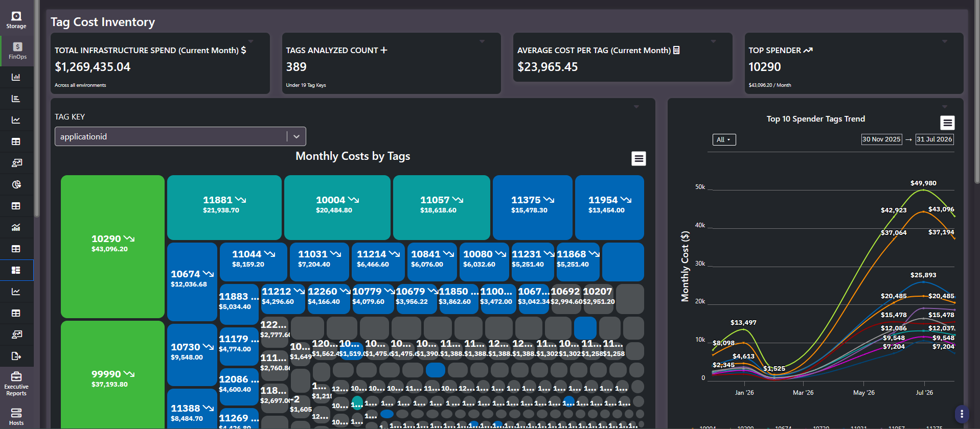980x429 pixels.
Task: Open the pie chart sidebar icon
Action: [16, 184]
